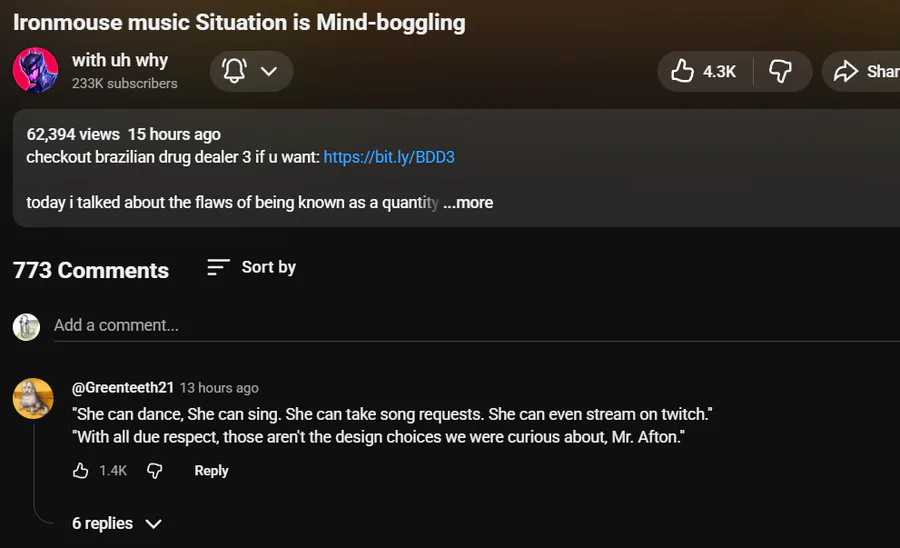
Task: Expand description with '...more'
Action: click(x=468, y=202)
